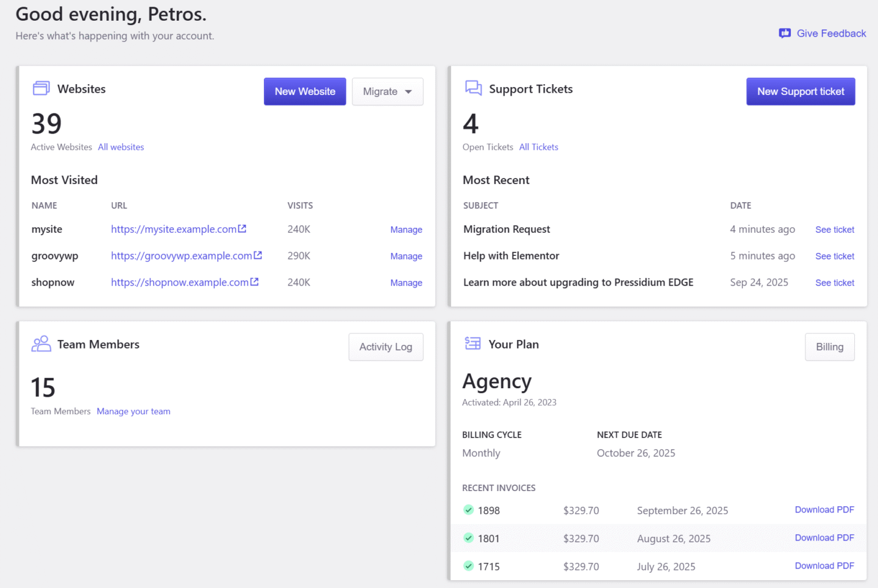Screen dimensions: 878x588
Task: View All websites link
Action: (x=121, y=147)
